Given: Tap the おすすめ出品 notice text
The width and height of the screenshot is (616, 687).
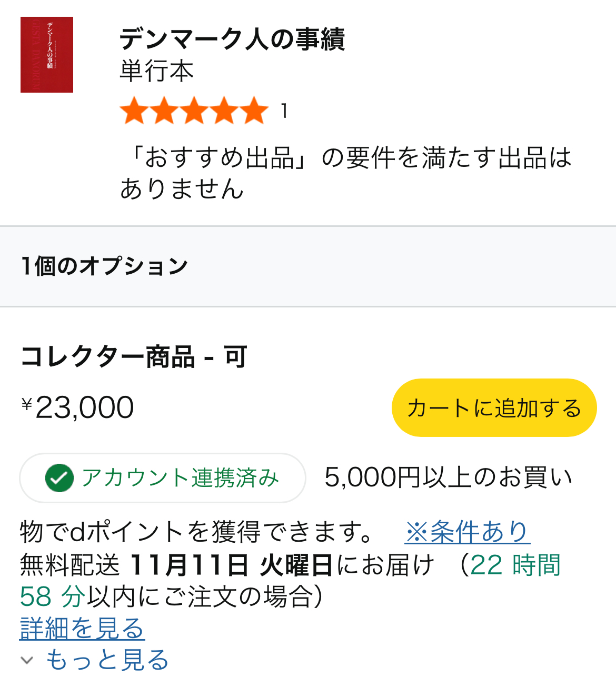Looking at the screenshot, I should tap(345, 173).
